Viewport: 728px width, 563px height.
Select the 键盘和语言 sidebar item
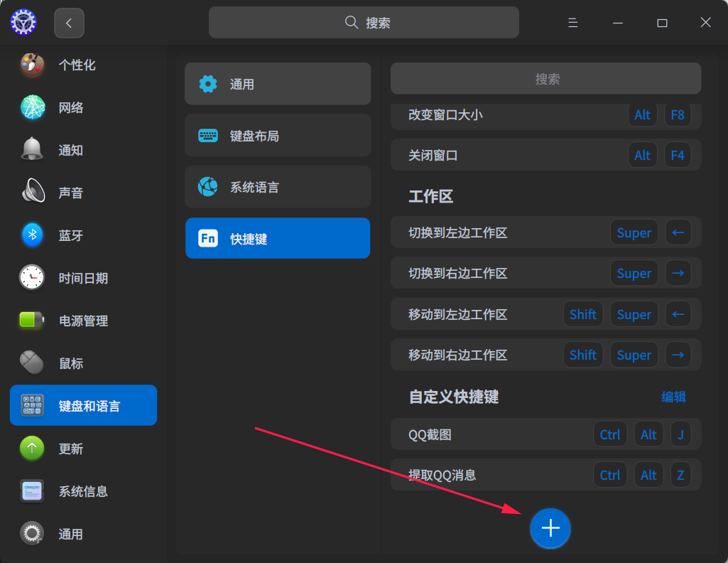point(84,405)
